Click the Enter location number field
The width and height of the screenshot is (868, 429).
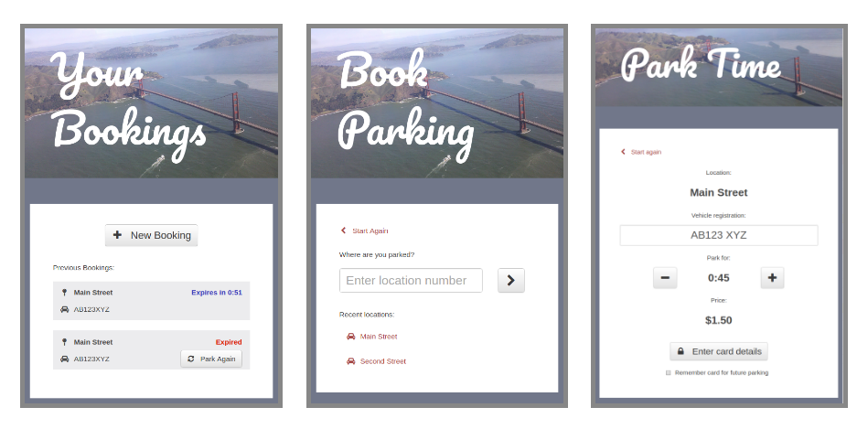pyautogui.click(x=411, y=280)
